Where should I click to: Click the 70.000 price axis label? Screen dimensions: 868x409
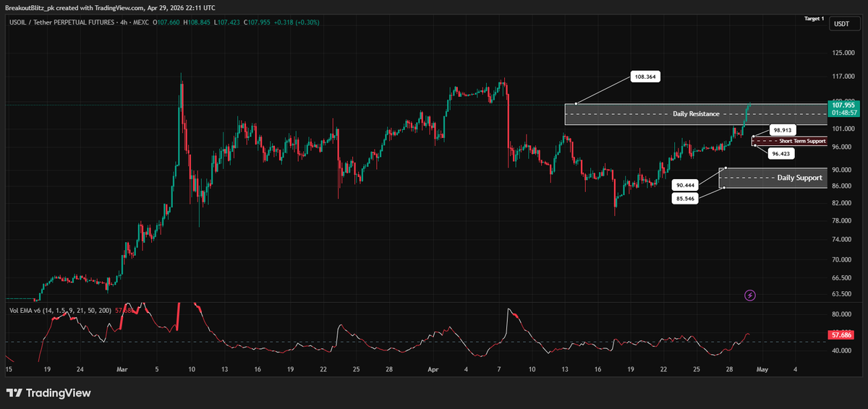pos(842,259)
